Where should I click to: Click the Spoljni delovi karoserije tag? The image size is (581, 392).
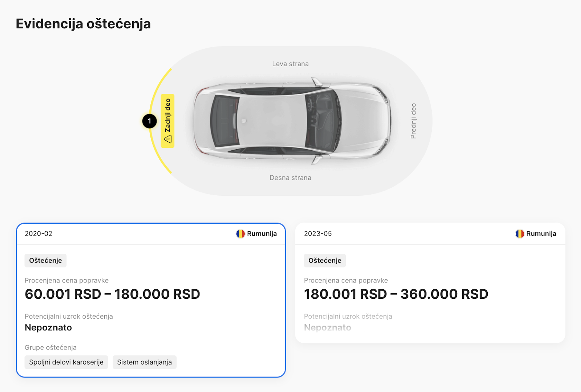(x=66, y=362)
